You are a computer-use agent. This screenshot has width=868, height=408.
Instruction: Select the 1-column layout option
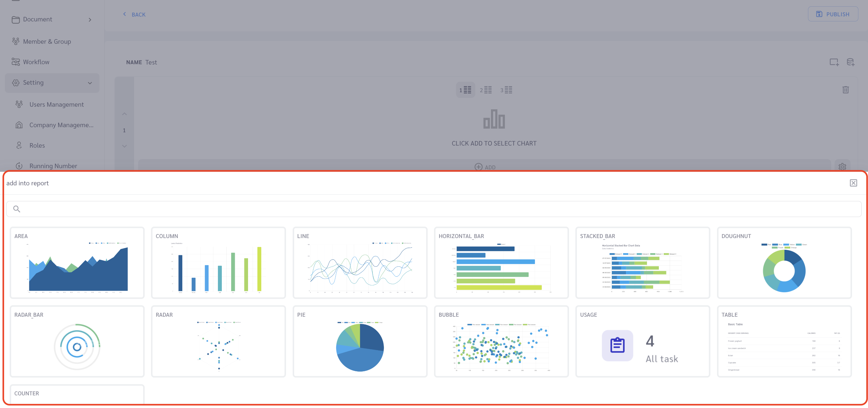click(465, 90)
